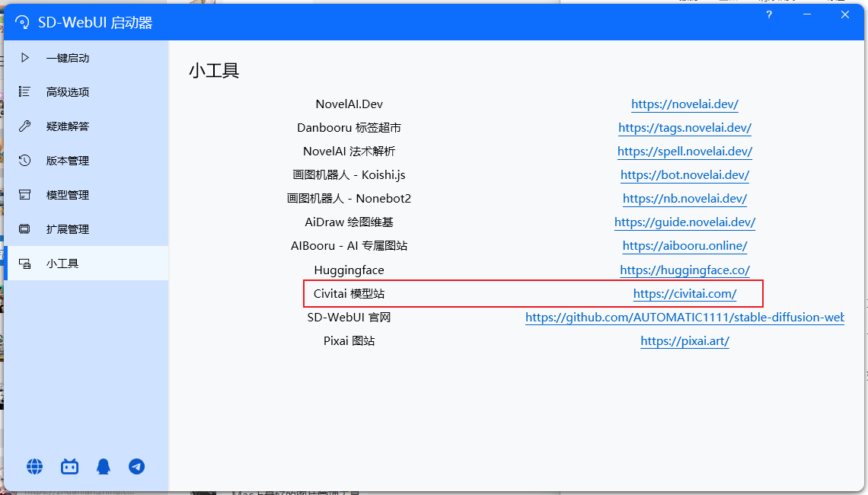The width and height of the screenshot is (868, 495).
Task: Click the SD-WebUI launcher logo icon
Action: [22, 22]
